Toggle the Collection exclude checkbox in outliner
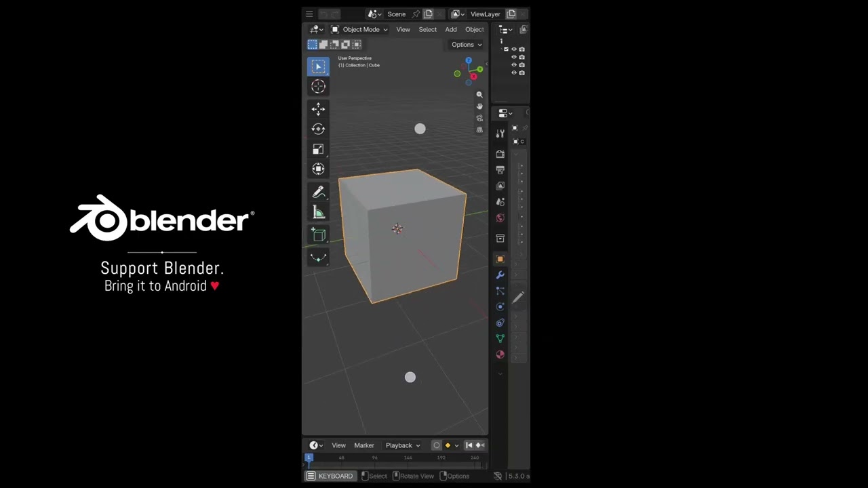 pos(506,49)
